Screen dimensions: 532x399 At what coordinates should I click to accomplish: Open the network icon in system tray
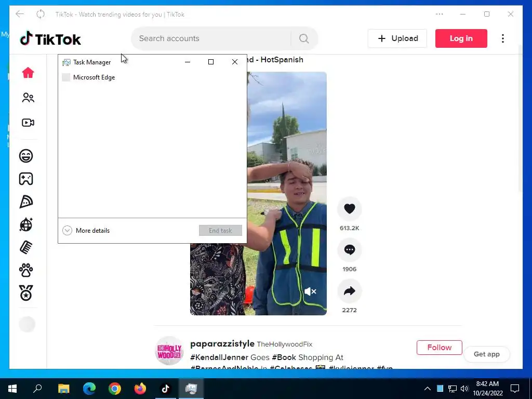tap(453, 389)
